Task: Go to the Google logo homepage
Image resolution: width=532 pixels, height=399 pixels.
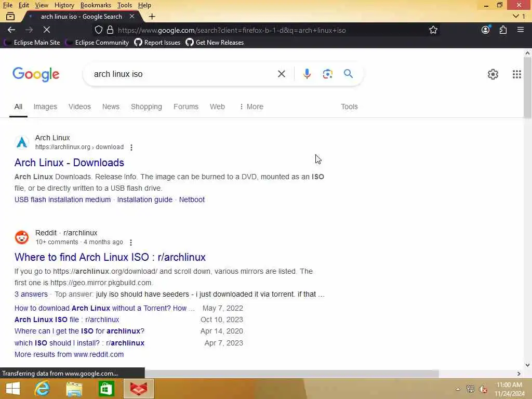Action: click(x=36, y=74)
